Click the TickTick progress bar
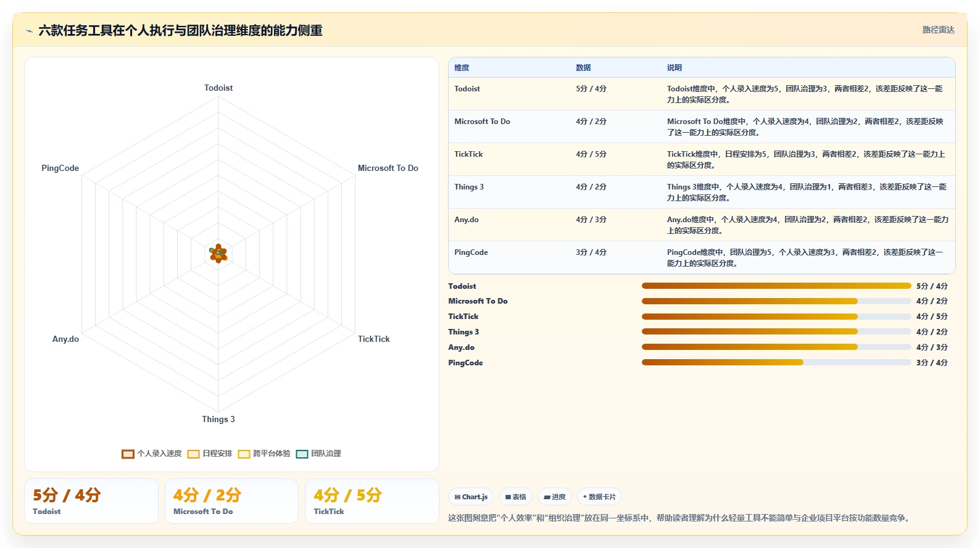The image size is (980, 548). point(776,317)
